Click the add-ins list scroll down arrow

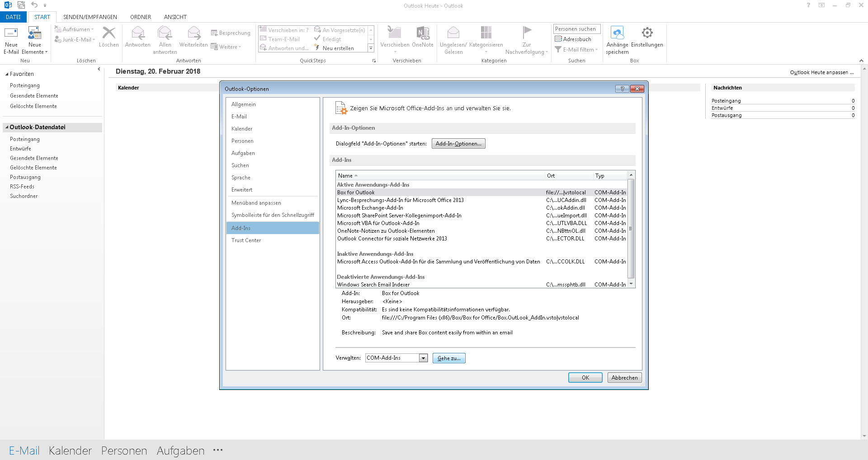pyautogui.click(x=631, y=284)
